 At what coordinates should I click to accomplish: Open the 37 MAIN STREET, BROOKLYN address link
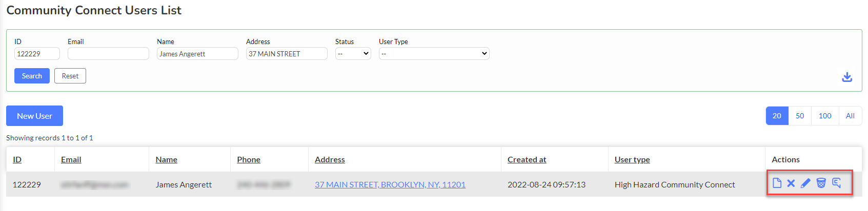(390, 184)
